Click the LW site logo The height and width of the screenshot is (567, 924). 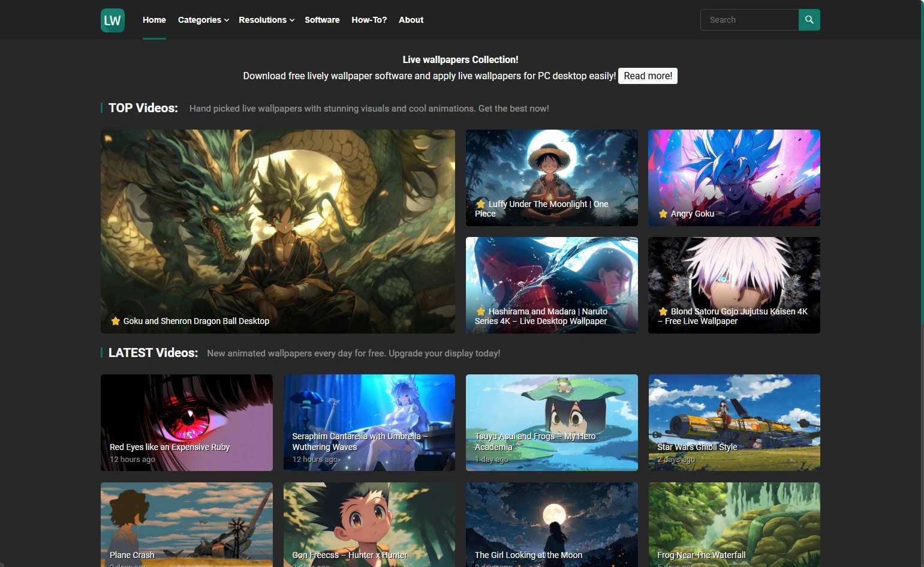[x=113, y=20]
